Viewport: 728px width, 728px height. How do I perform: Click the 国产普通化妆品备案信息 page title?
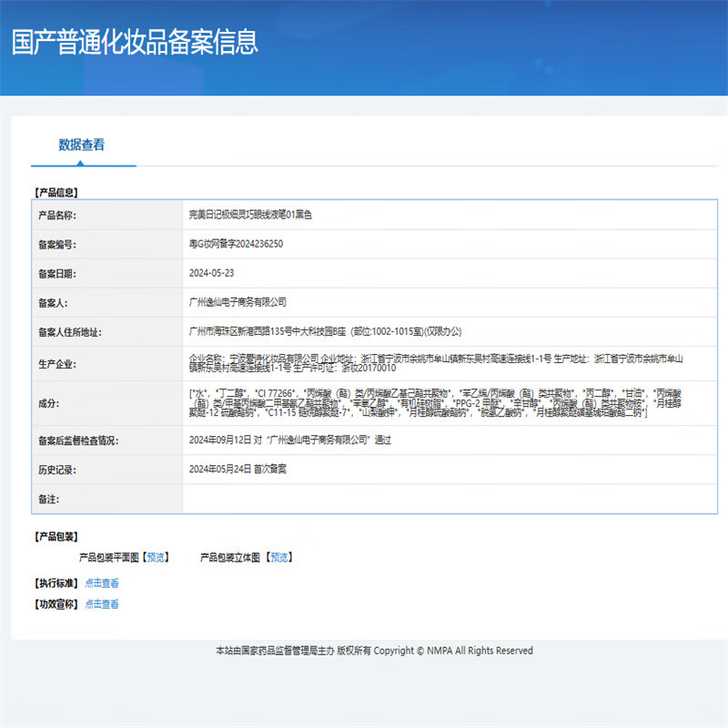[135, 42]
